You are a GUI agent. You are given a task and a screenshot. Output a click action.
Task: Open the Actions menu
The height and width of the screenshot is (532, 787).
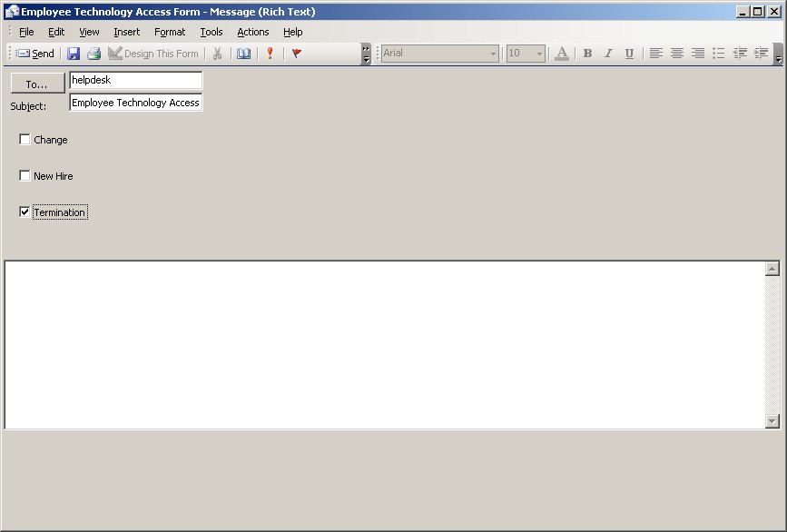(x=253, y=32)
